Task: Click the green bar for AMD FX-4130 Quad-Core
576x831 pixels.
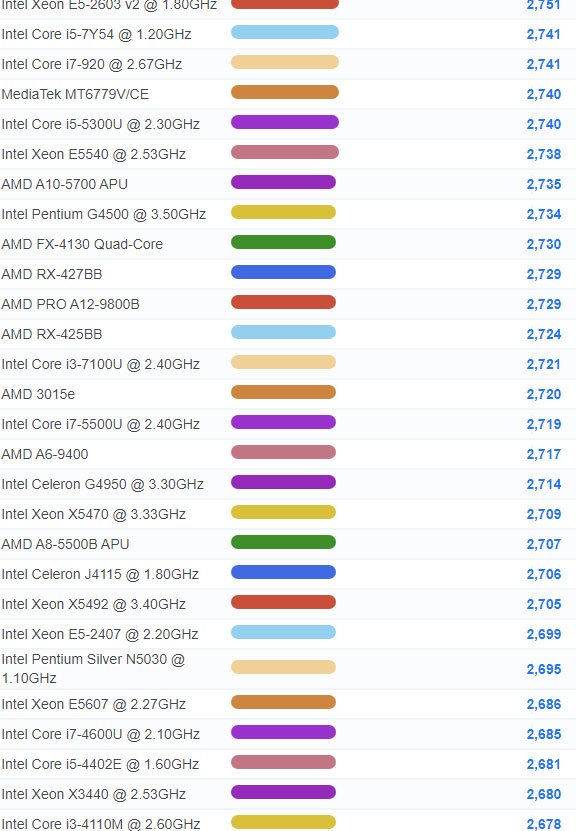Action: coord(283,242)
